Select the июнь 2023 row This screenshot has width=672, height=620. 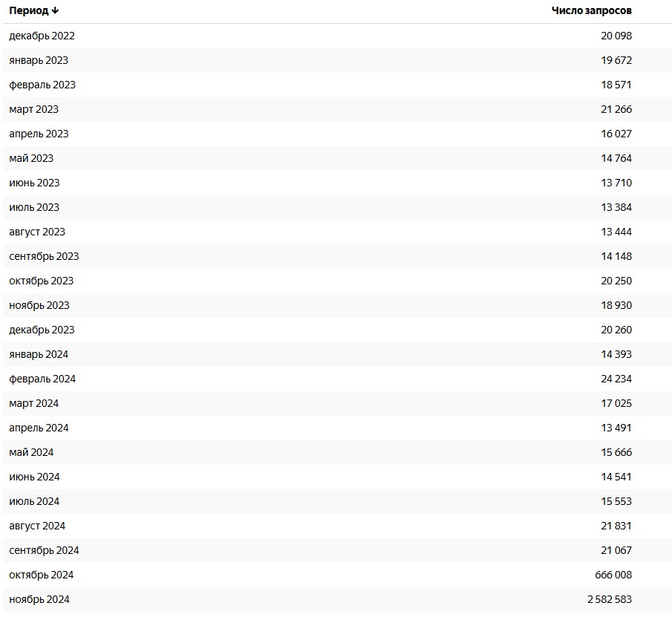pos(336,183)
